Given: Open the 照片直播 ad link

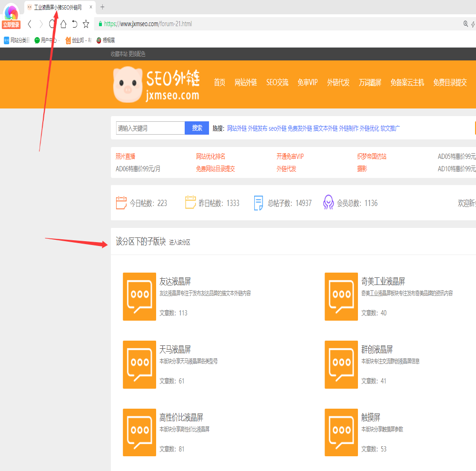Looking at the screenshot, I should tap(125, 157).
